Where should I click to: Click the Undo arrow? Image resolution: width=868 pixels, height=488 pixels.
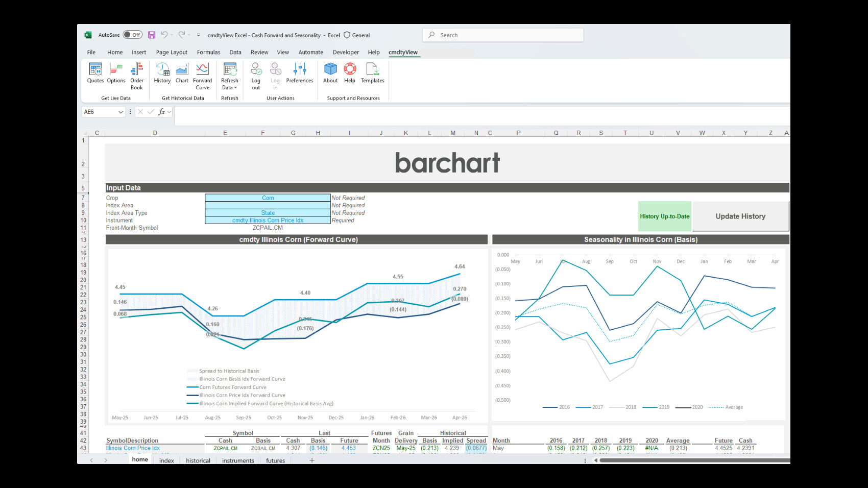(x=164, y=35)
